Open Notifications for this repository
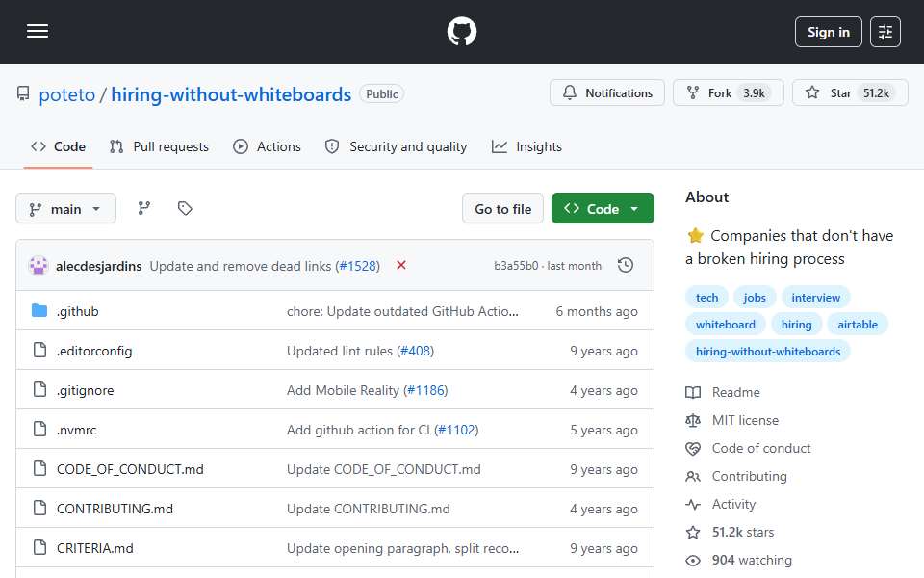This screenshot has height=578, width=924. click(x=607, y=92)
